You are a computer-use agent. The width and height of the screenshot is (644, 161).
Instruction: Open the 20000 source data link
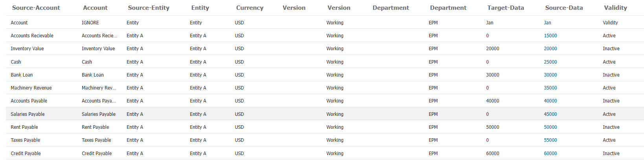(550, 49)
